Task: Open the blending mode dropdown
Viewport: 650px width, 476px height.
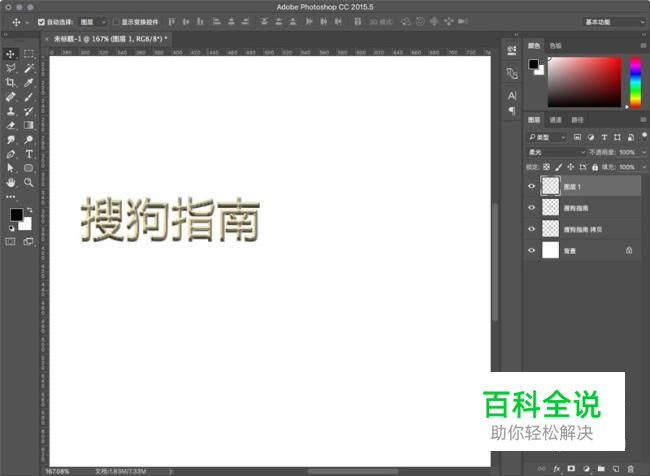Action: click(556, 152)
